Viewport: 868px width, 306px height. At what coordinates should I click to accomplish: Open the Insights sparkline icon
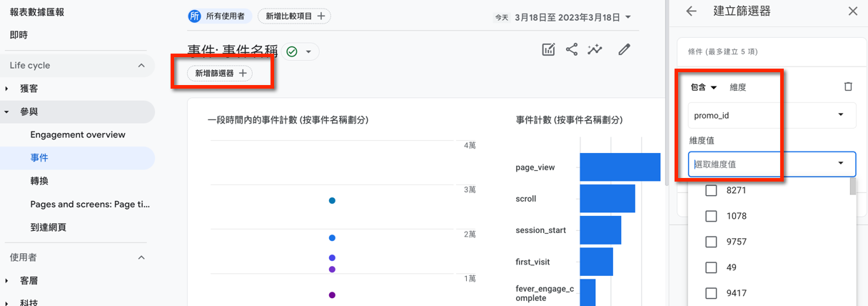(x=595, y=49)
